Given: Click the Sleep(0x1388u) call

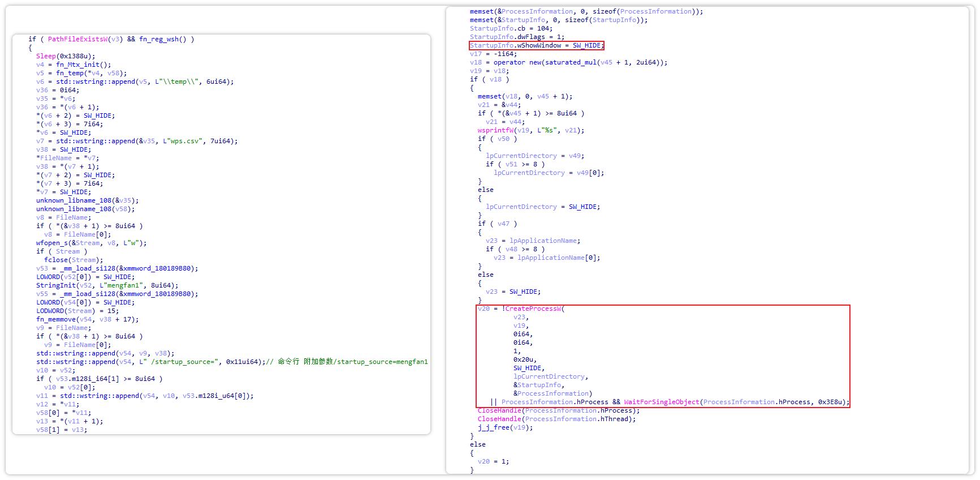Looking at the screenshot, I should tap(66, 56).
